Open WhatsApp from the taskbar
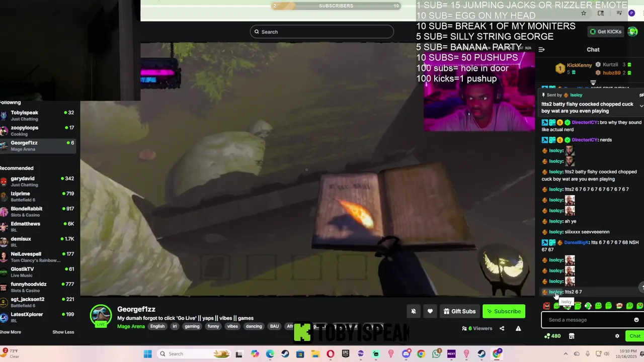Screen dimensions: 644x362 (x=436, y=354)
